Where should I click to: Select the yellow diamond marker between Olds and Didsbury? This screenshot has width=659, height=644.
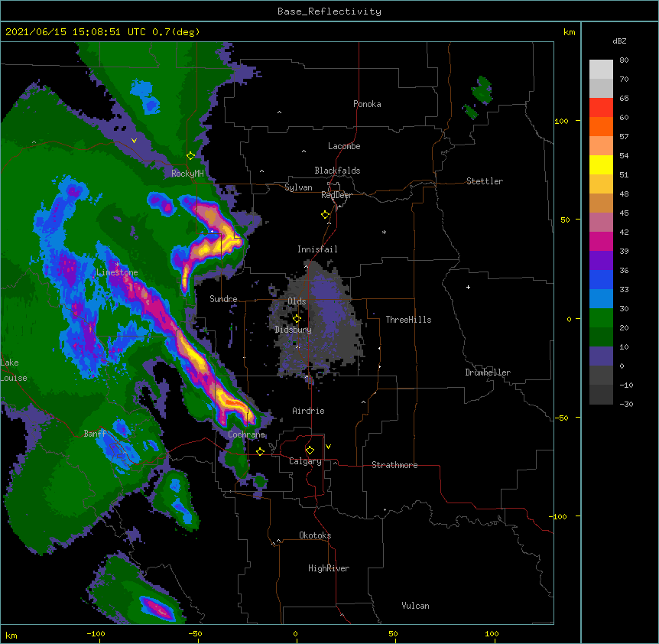[297, 318]
